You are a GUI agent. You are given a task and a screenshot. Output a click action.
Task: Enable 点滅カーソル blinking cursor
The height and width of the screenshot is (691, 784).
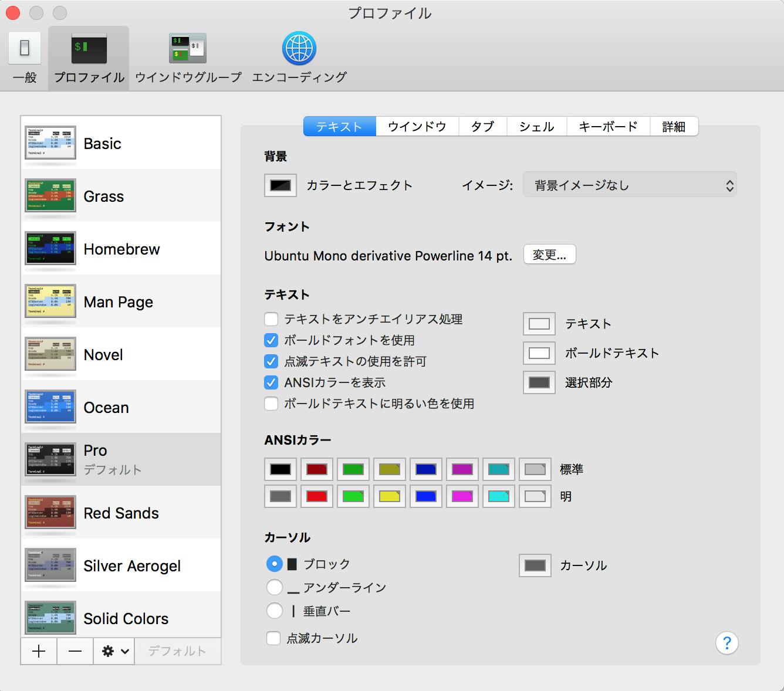[x=273, y=638]
